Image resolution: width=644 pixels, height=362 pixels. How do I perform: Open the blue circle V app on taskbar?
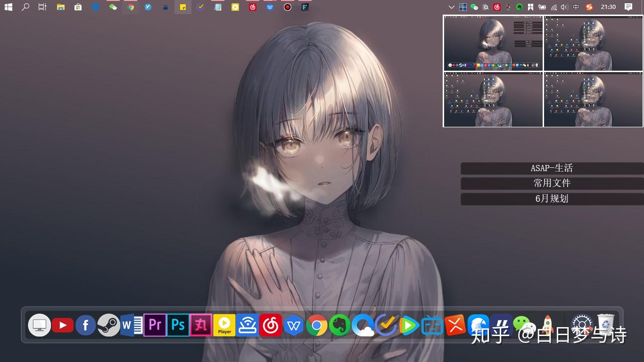pos(148,7)
